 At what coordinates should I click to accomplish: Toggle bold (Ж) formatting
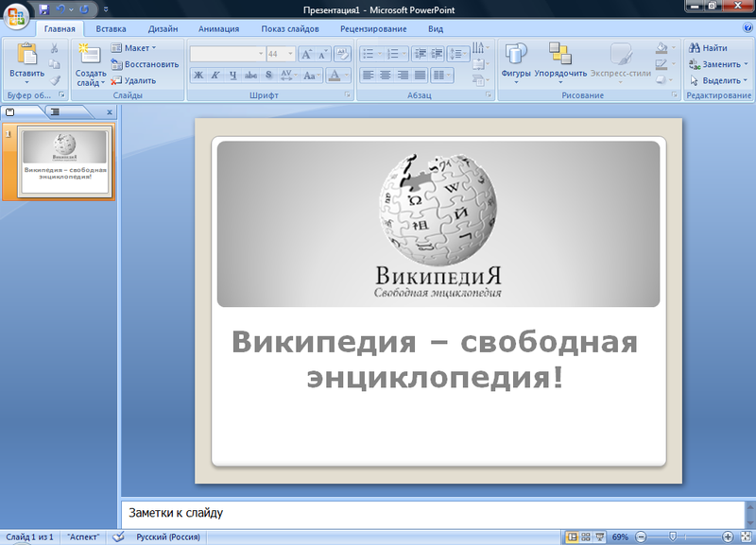point(198,76)
